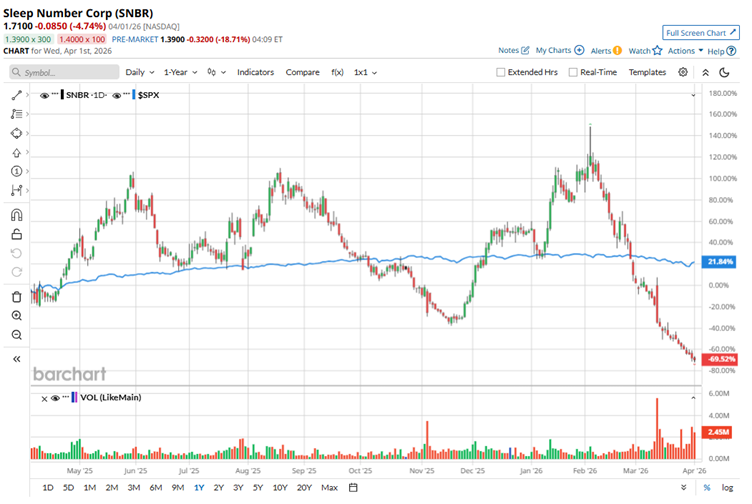
Task: Open the Daily frequency dropdown
Action: coord(140,72)
